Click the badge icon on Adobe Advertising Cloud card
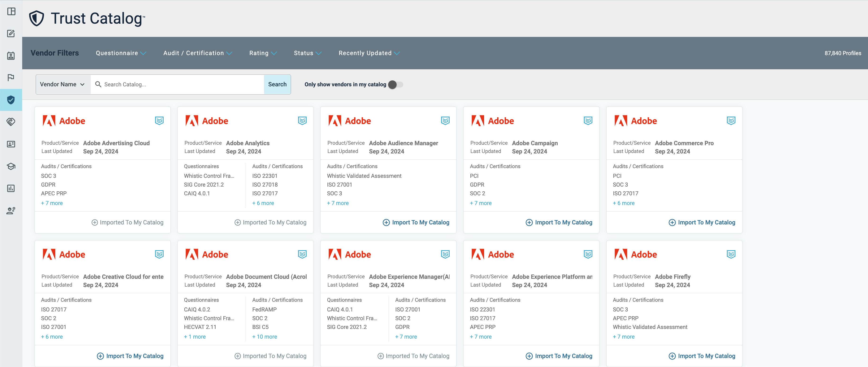 [159, 121]
